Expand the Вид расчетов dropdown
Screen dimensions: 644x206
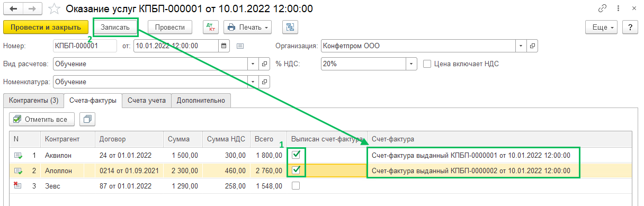(254, 64)
